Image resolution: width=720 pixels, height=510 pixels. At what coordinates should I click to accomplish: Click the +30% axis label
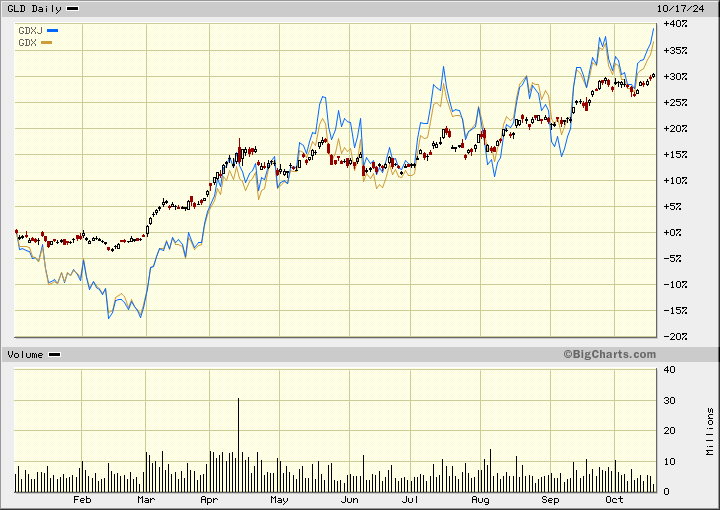click(x=675, y=76)
